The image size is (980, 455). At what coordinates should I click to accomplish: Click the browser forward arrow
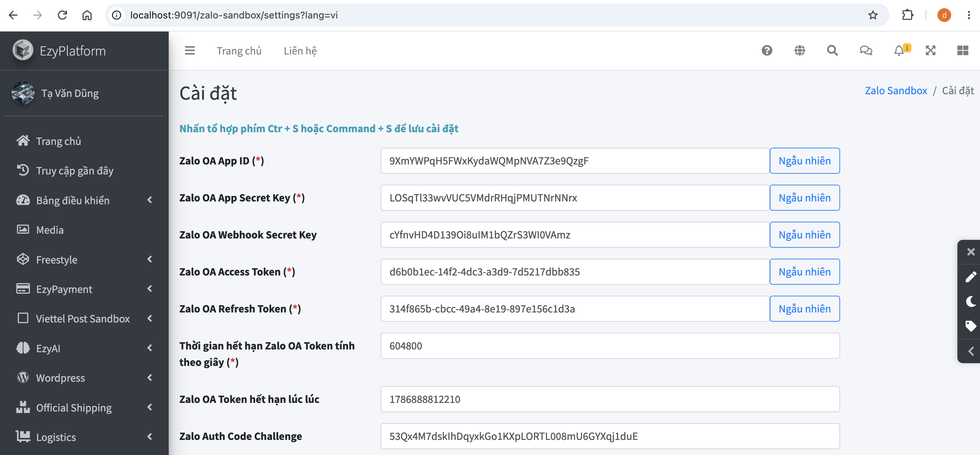pyautogui.click(x=38, y=15)
